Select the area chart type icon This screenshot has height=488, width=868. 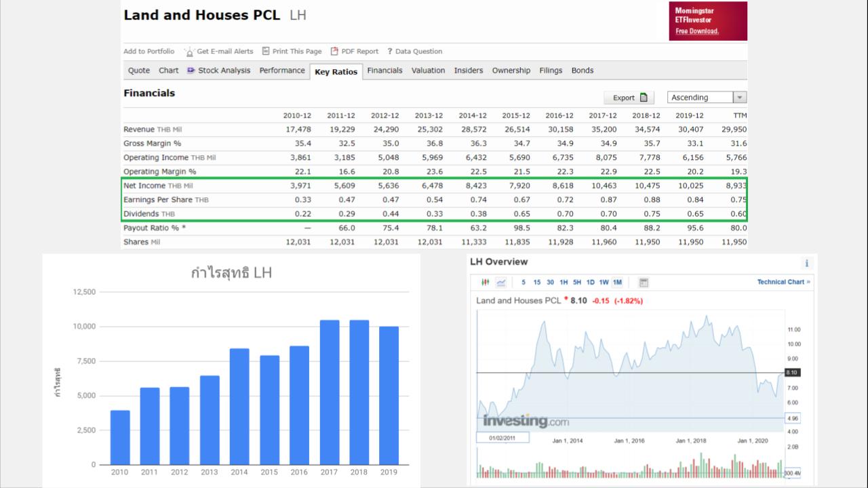pos(501,282)
